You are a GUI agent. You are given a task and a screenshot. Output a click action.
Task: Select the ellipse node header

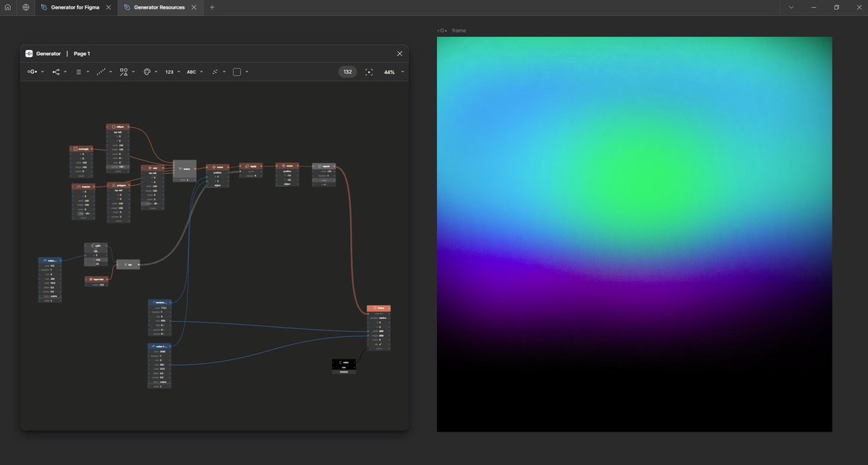tap(118, 127)
